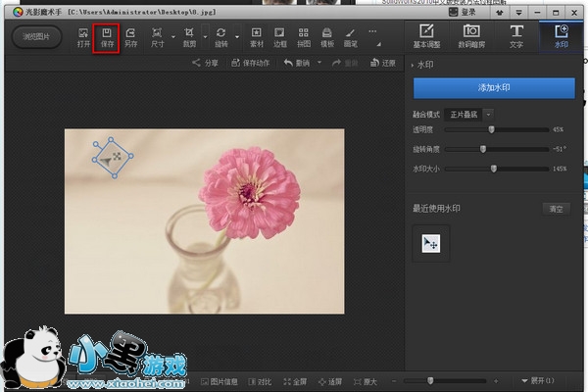Click the 打开 (Open) file icon
The image size is (588, 392).
82,37
